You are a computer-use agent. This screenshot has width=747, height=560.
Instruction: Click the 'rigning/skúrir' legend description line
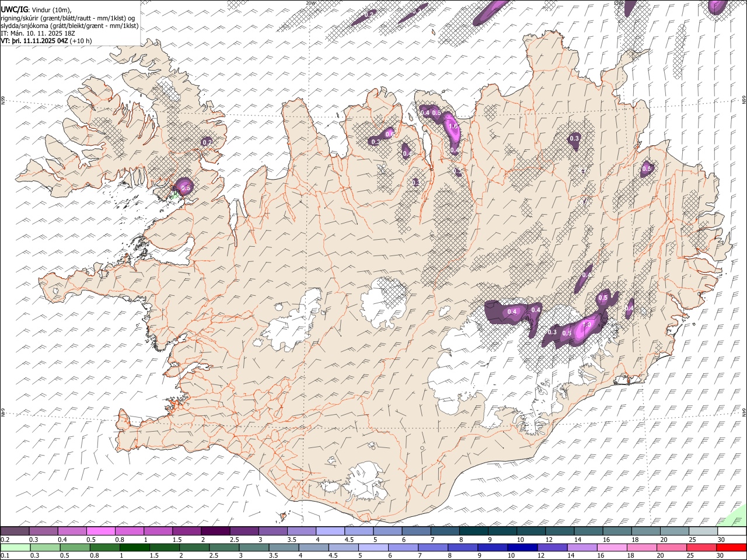click(68, 18)
